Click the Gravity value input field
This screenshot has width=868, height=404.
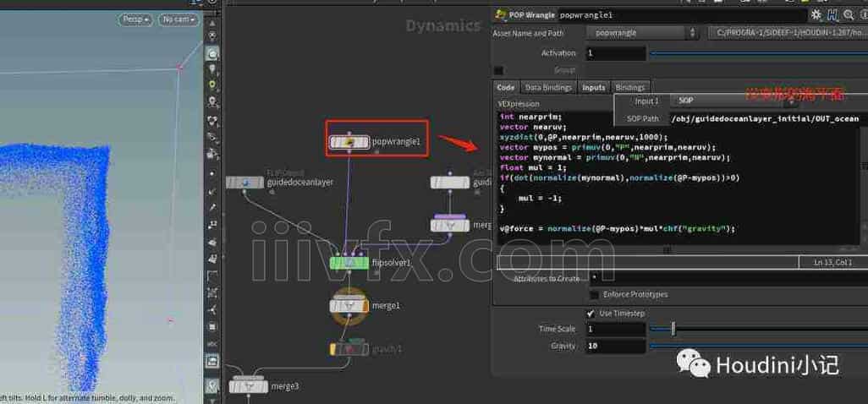tap(613, 347)
